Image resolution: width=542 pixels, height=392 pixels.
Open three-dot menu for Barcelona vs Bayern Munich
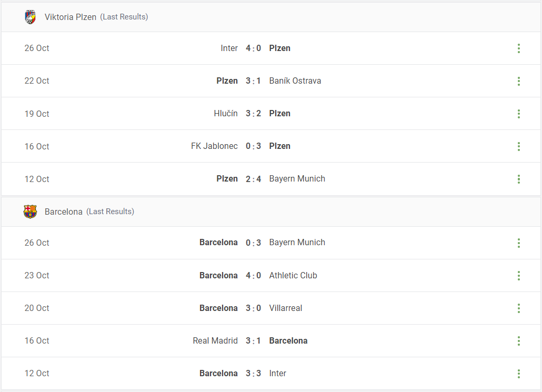(x=518, y=243)
